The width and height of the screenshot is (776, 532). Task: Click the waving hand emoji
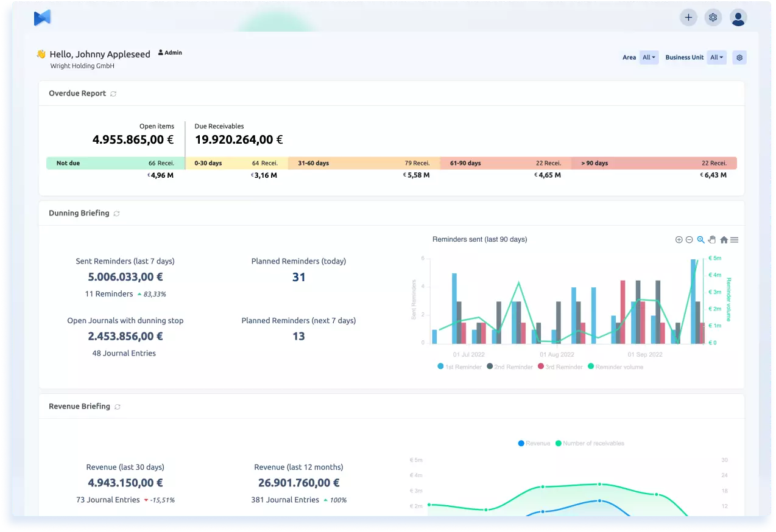click(x=41, y=54)
